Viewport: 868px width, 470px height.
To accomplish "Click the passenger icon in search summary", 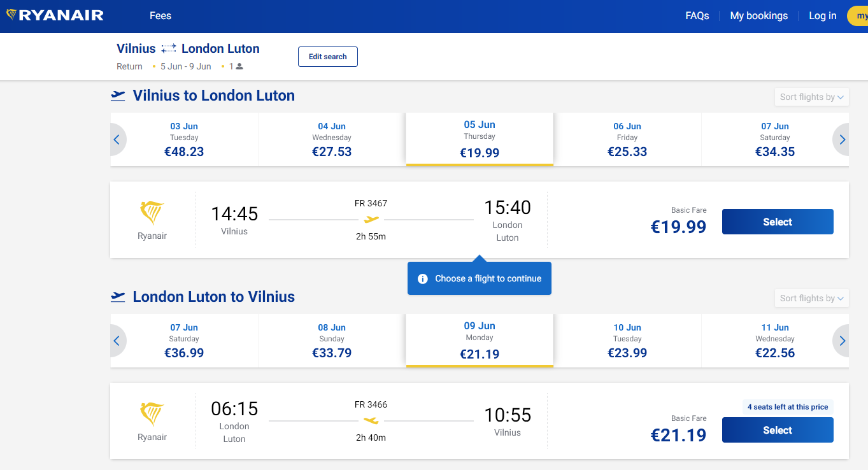I will point(239,66).
